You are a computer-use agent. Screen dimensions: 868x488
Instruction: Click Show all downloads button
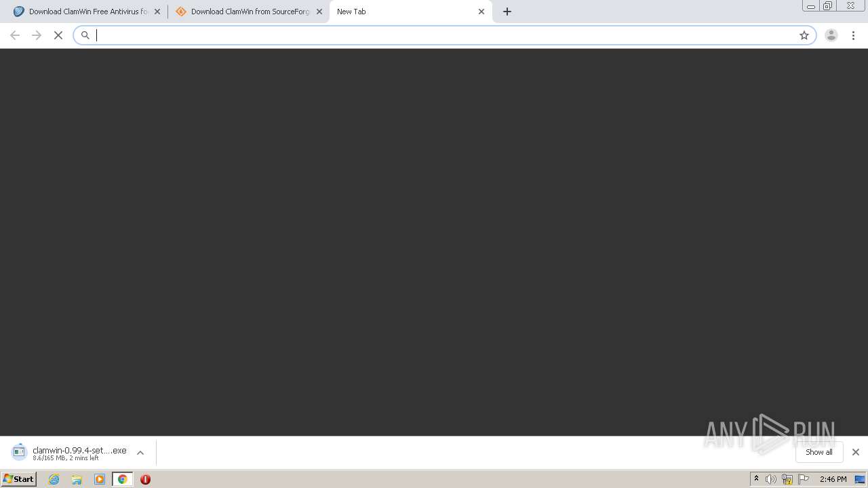point(819,452)
